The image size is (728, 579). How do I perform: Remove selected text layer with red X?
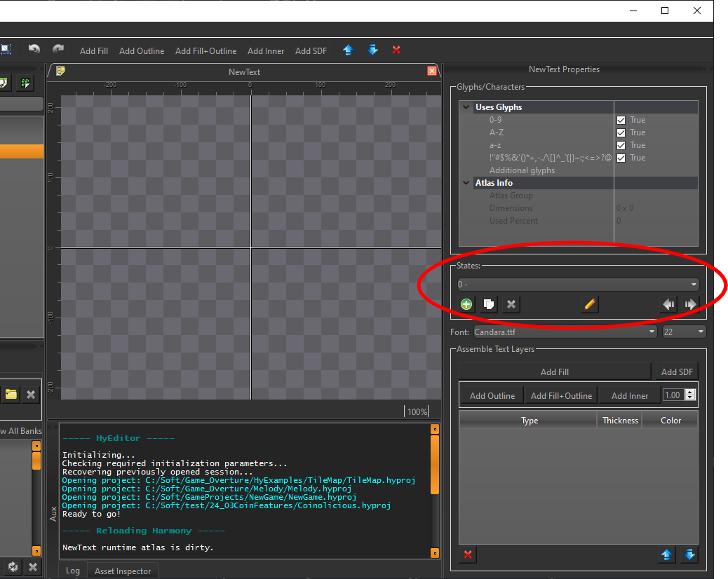point(468,555)
